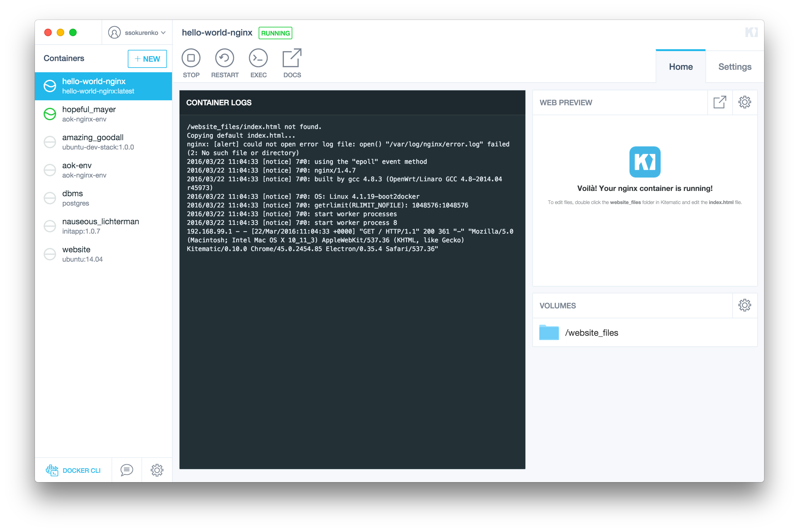This screenshot has height=532, width=799.
Task: Click the 'Copying default index.html...' log line
Action: pyautogui.click(x=241, y=135)
